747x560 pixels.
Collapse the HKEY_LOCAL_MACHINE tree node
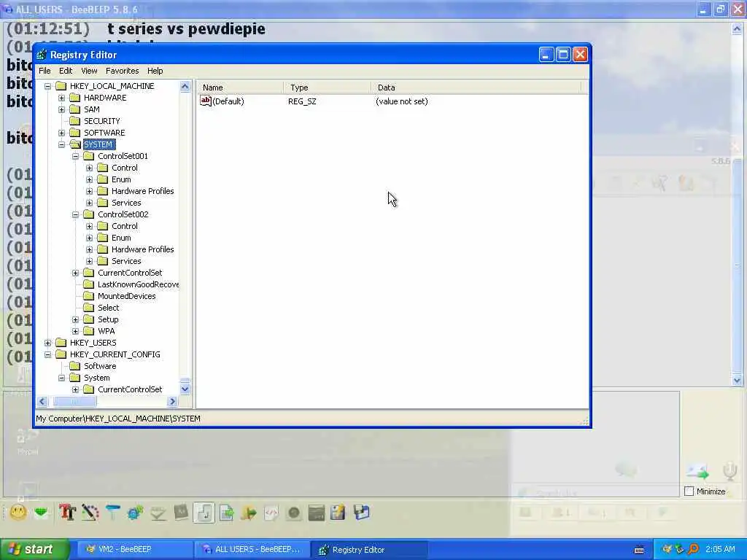(47, 86)
